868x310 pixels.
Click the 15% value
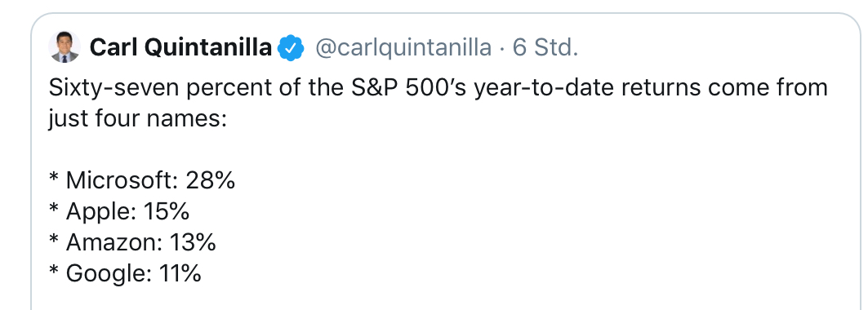tap(167, 211)
